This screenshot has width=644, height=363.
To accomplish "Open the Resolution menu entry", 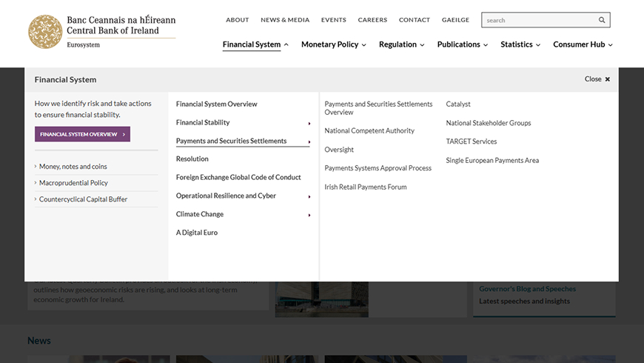I will pyautogui.click(x=192, y=159).
